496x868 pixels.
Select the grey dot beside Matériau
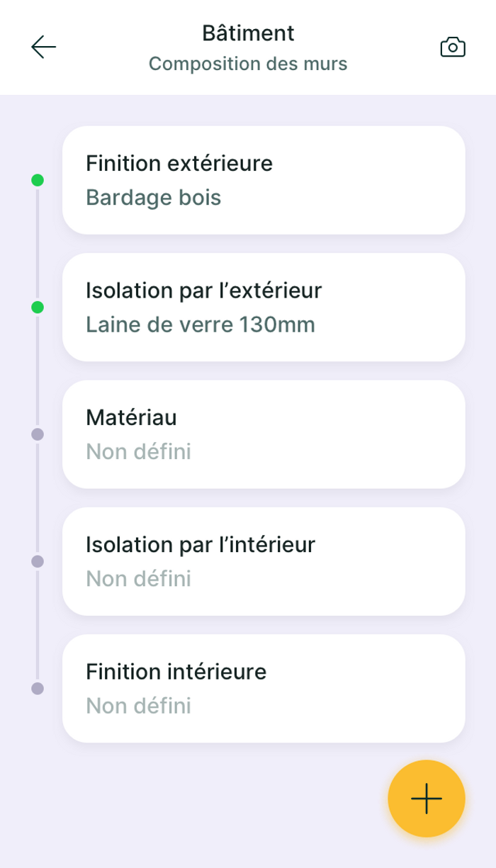[x=38, y=434]
